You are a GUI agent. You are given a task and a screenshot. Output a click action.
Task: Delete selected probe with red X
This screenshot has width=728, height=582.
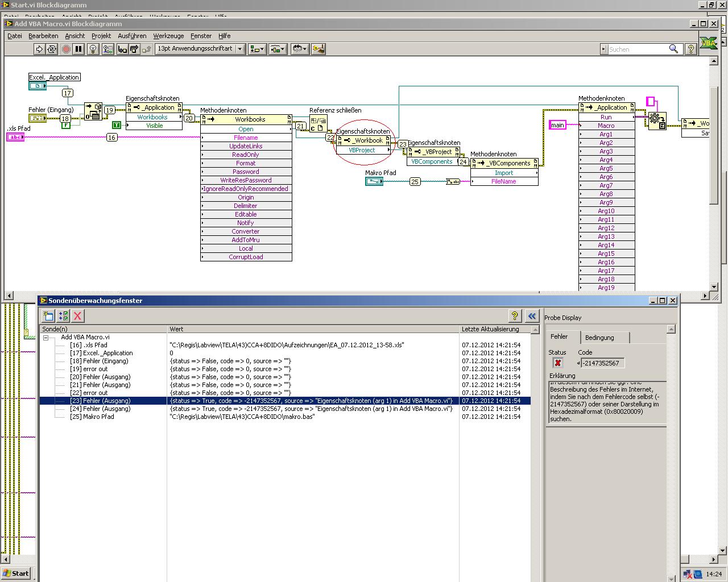tap(78, 316)
